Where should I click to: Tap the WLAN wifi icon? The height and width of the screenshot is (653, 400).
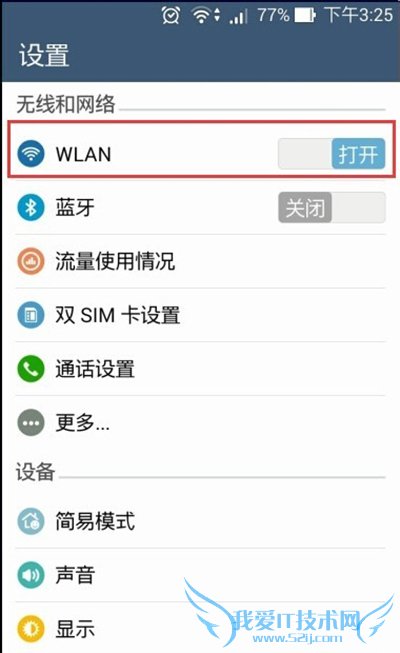tap(31, 154)
